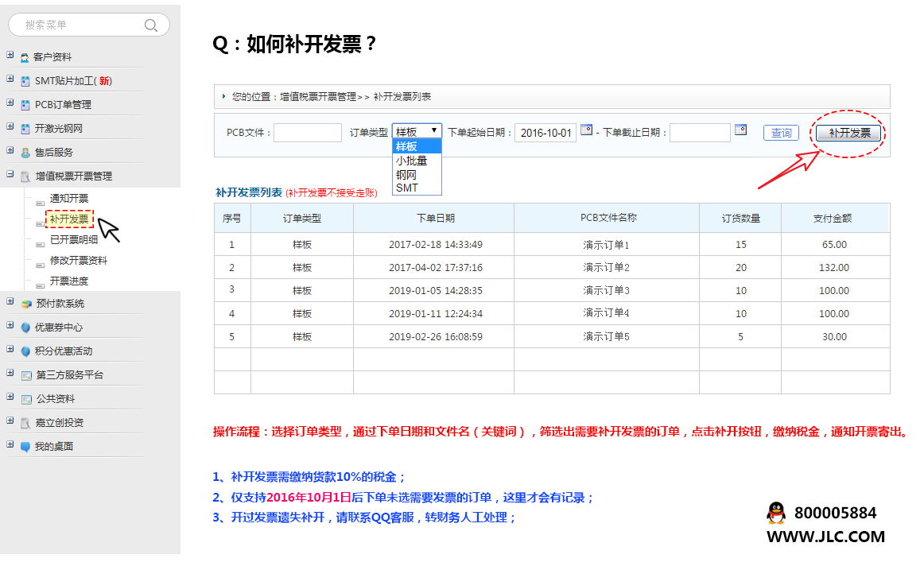924x566 pixels.
Task: Select 已开票明细 in the sidebar
Action: 74,239
